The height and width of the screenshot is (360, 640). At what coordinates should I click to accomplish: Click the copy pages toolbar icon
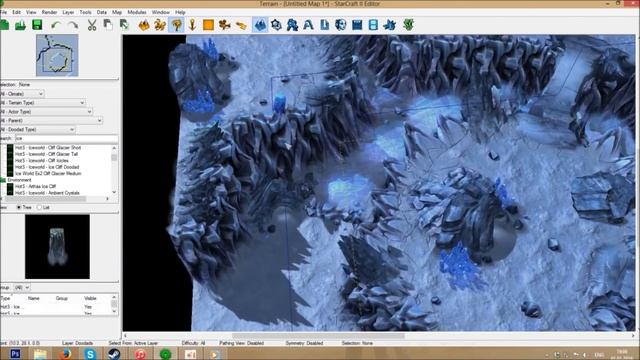pos(108,25)
